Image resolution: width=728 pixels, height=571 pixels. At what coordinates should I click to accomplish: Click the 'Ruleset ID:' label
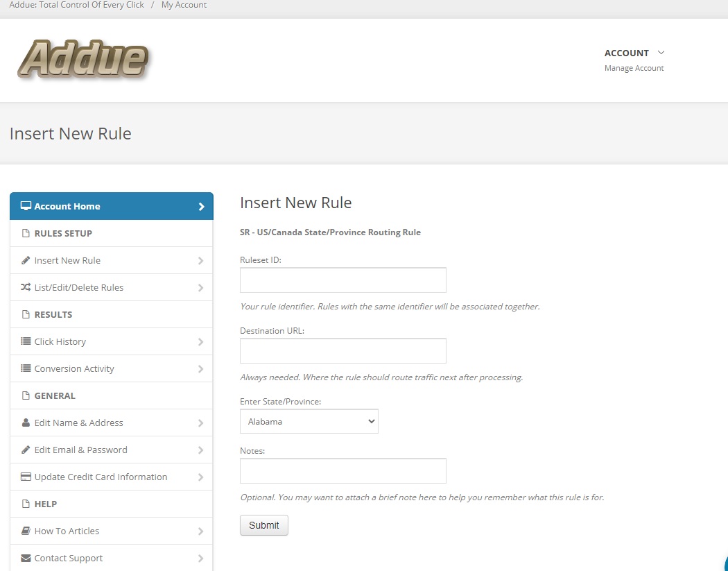point(261,259)
